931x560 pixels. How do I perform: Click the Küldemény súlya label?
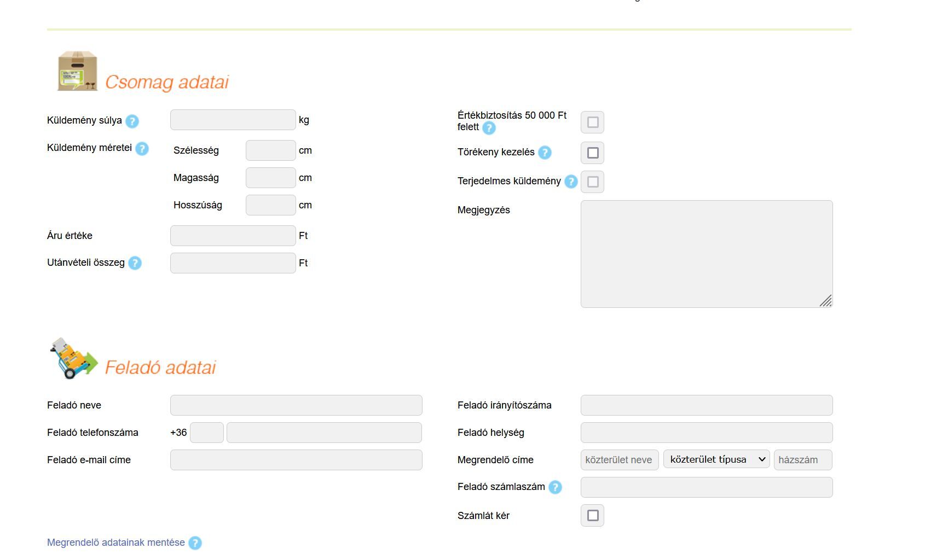[84, 120]
